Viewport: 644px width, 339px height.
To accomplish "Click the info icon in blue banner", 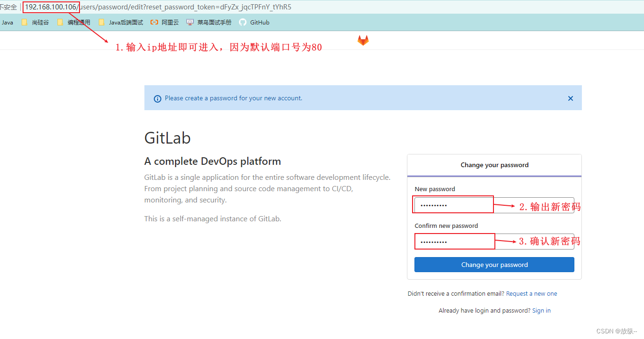I will 158,98.
